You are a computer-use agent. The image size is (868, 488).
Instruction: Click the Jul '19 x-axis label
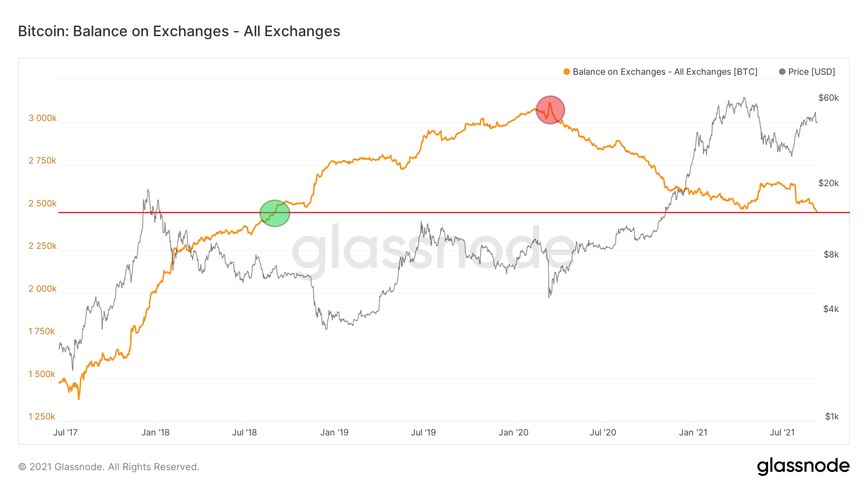pos(423,433)
